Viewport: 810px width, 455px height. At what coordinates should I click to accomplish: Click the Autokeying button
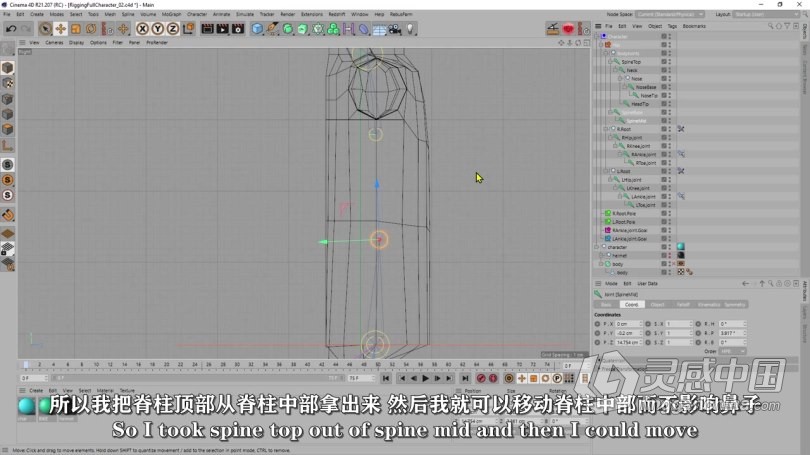click(x=493, y=379)
